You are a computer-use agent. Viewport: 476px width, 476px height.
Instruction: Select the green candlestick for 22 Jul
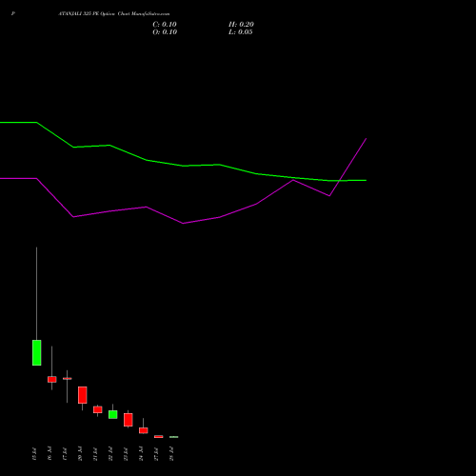tap(113, 414)
